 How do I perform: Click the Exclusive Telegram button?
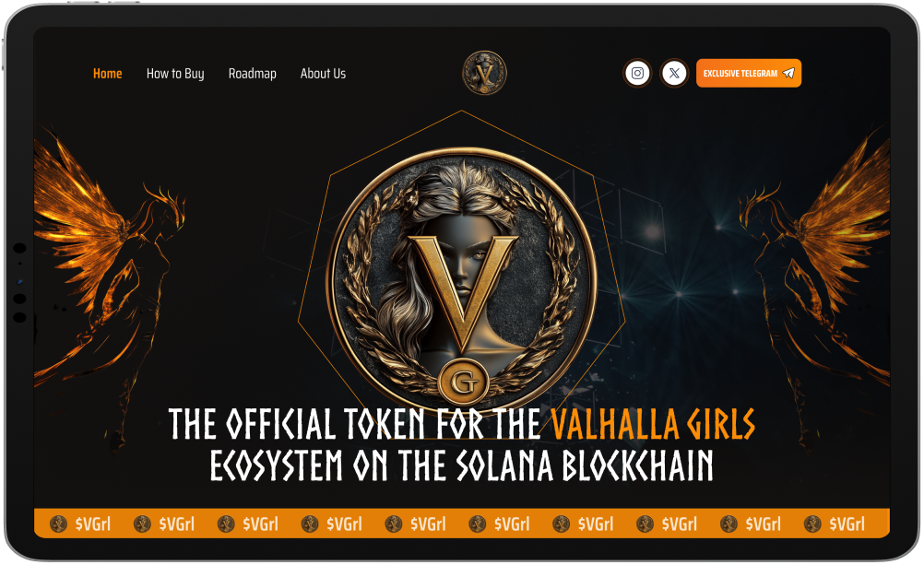pos(749,73)
